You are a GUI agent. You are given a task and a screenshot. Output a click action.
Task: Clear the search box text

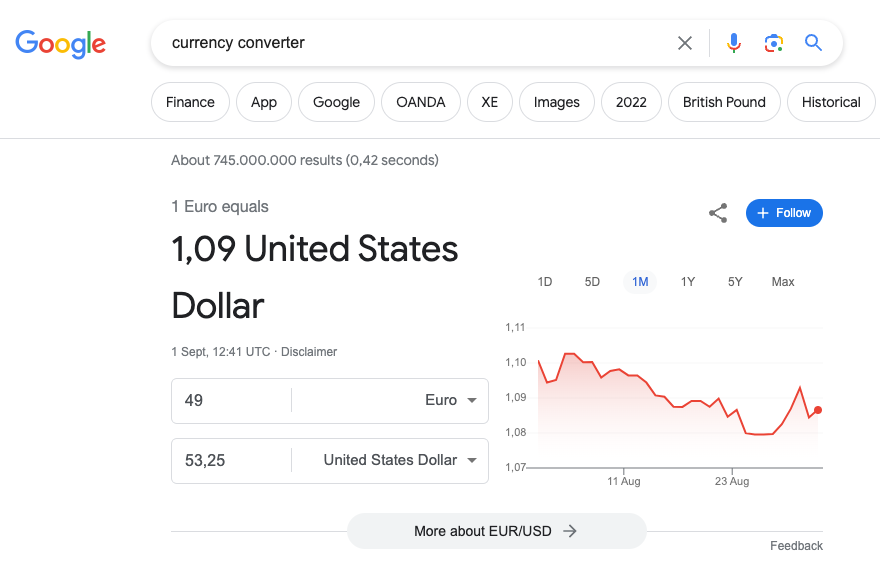point(685,43)
